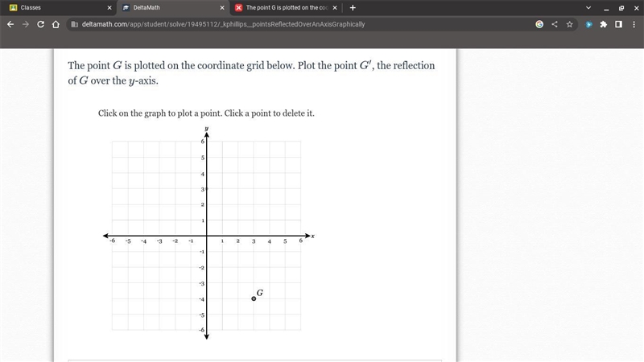Switch to the Classes tab
Screen dimensions: 644x362
coord(60,7)
